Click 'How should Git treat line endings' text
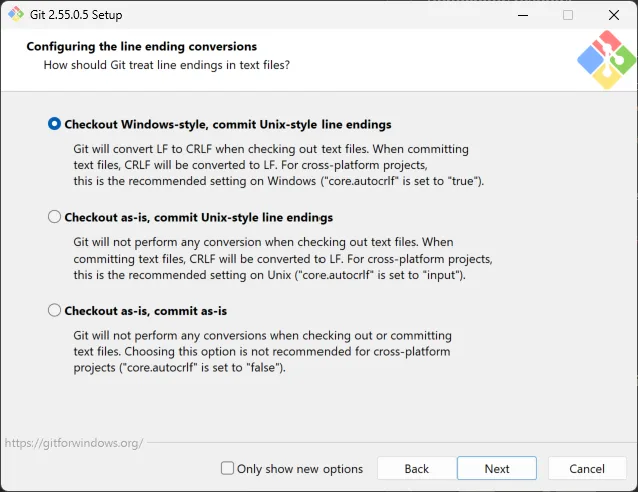The image size is (638, 492). click(167, 65)
